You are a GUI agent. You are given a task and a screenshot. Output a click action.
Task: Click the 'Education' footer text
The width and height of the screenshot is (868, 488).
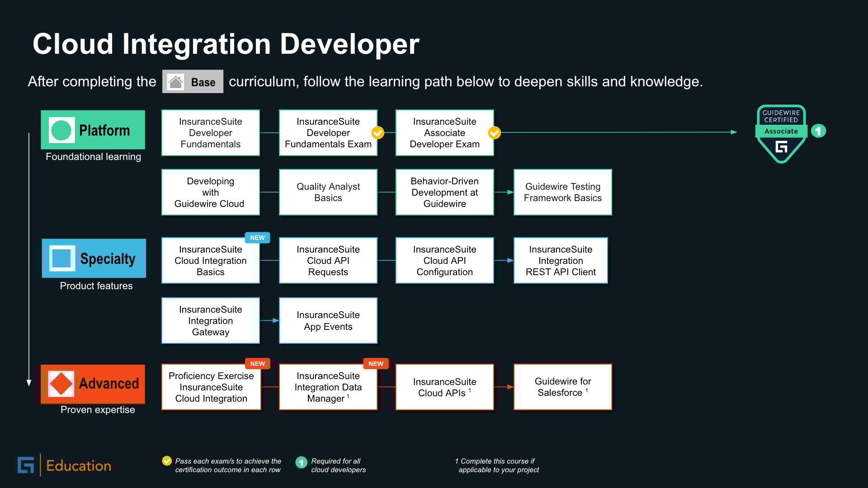(x=79, y=466)
